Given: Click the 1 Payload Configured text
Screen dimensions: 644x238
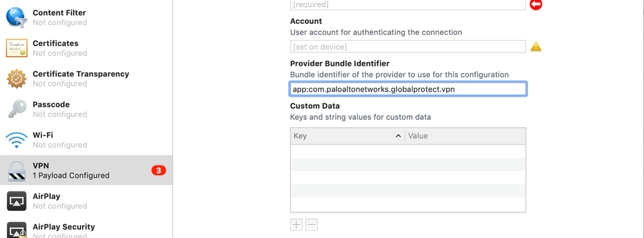Looking at the screenshot, I should (x=71, y=175).
